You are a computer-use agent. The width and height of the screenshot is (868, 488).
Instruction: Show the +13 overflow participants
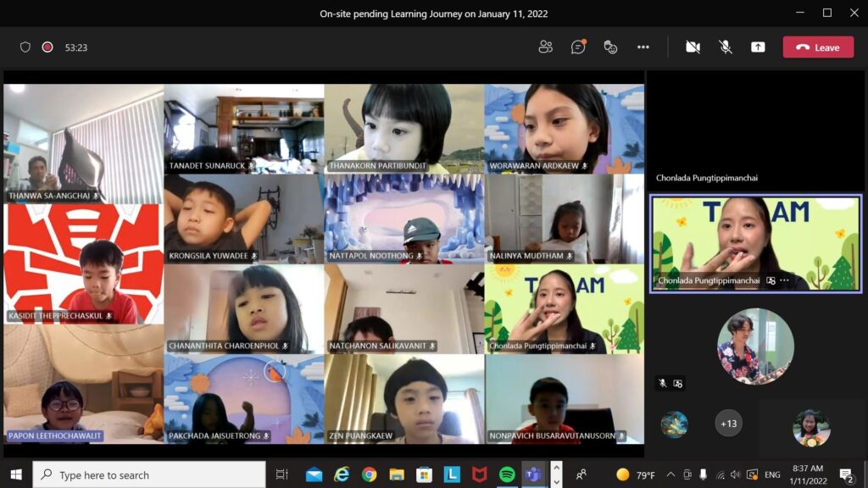coord(728,423)
